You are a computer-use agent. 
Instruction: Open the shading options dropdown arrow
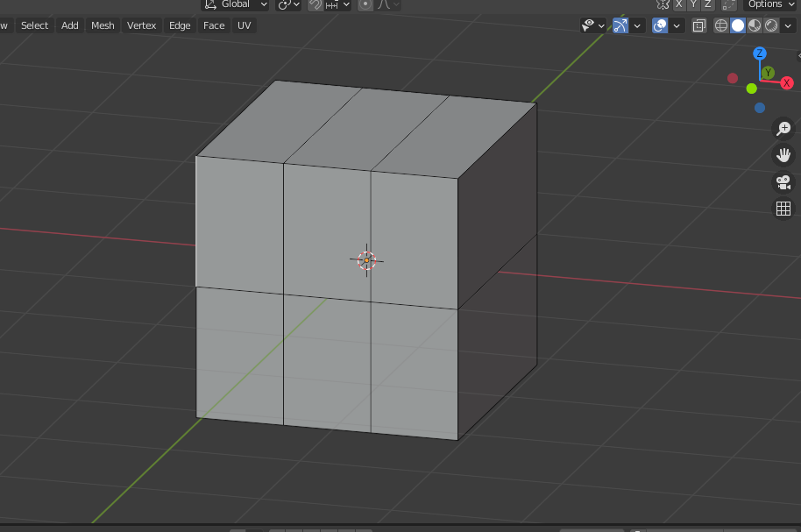coord(788,25)
